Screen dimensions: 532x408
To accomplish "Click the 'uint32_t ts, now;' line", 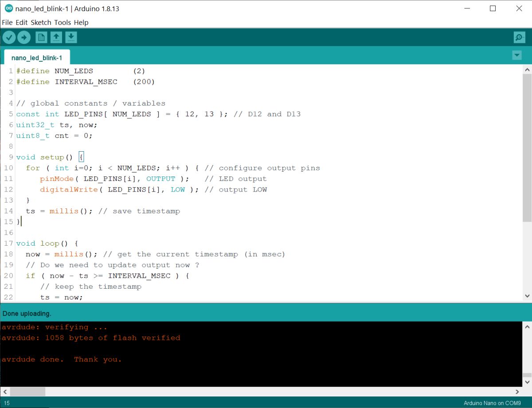I will pyautogui.click(x=57, y=125).
